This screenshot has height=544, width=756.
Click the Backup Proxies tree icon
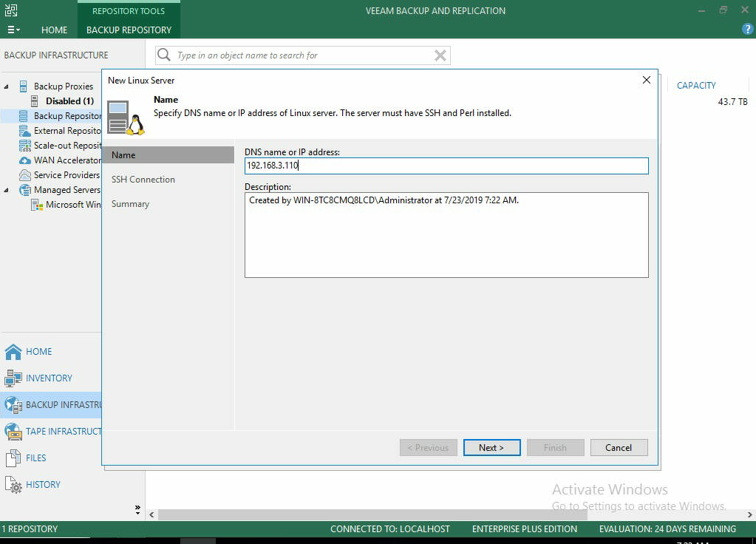(23, 86)
